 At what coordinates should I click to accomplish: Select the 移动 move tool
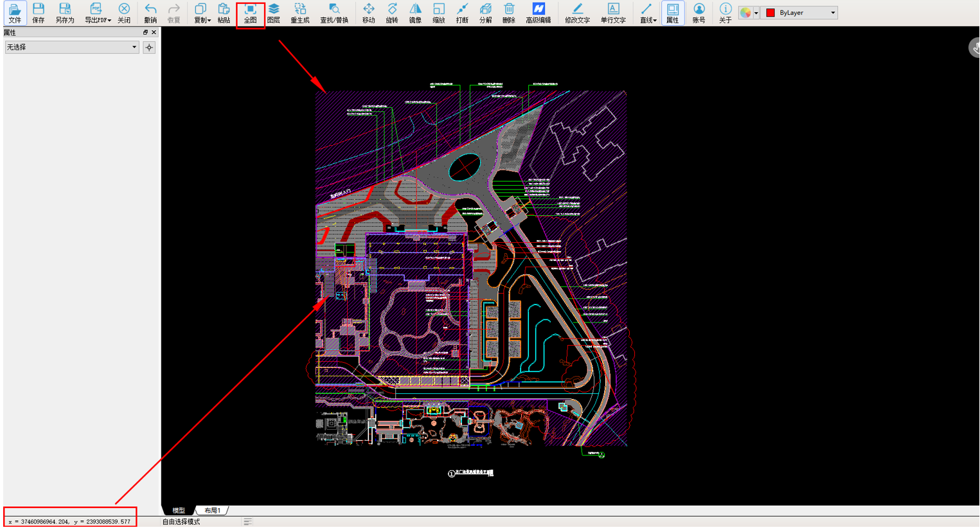[x=368, y=13]
